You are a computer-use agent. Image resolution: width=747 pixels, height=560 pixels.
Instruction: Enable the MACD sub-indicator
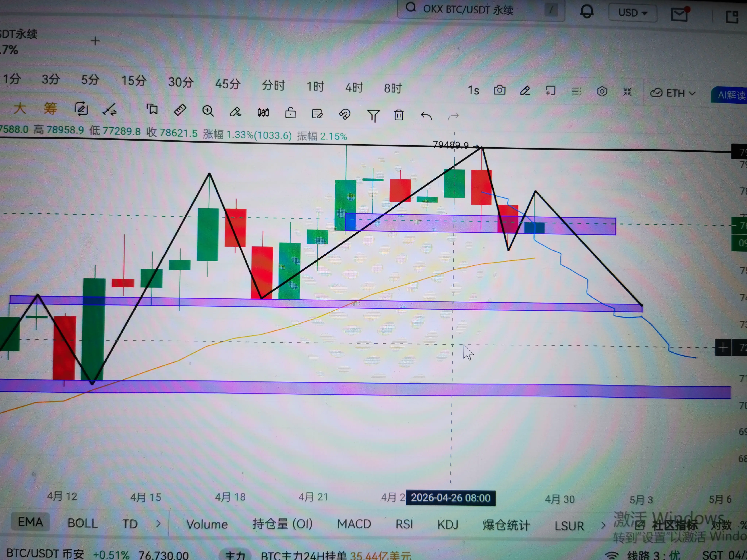pos(354,524)
